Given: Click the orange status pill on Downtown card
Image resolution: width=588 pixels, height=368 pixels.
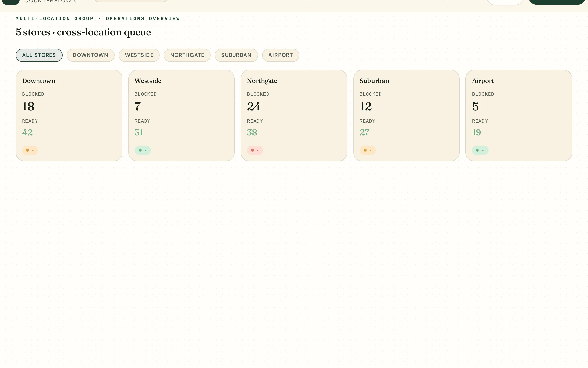Looking at the screenshot, I should [30, 150].
